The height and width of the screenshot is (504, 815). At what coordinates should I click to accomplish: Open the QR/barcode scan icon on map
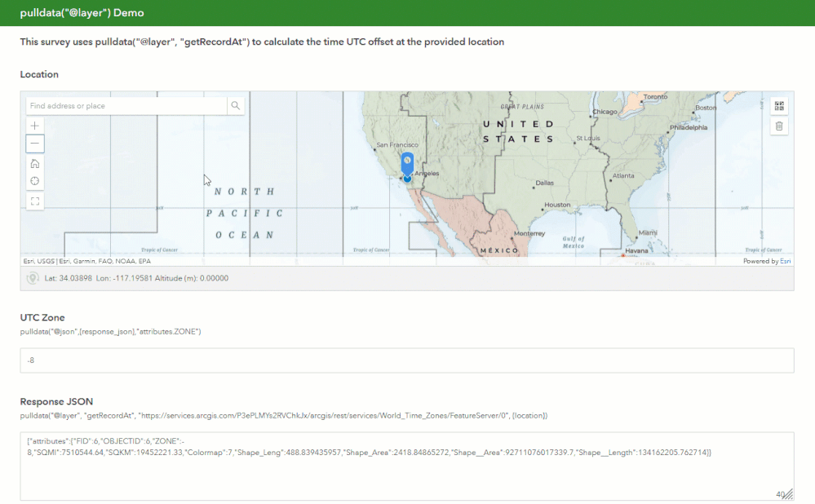pyautogui.click(x=779, y=106)
